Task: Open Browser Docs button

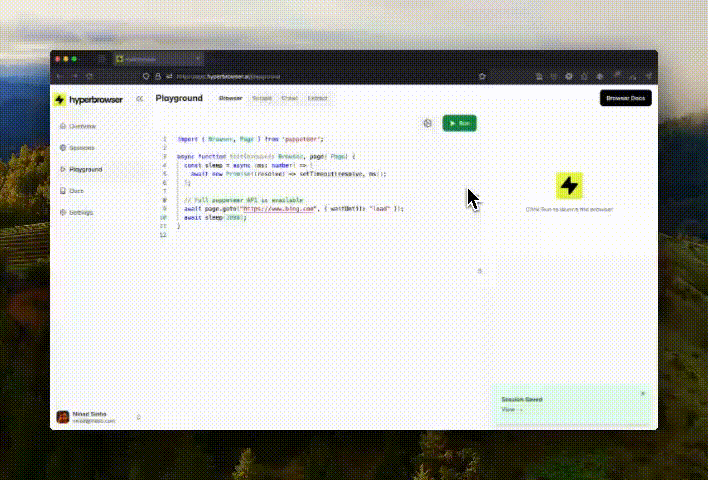Action: click(x=625, y=98)
